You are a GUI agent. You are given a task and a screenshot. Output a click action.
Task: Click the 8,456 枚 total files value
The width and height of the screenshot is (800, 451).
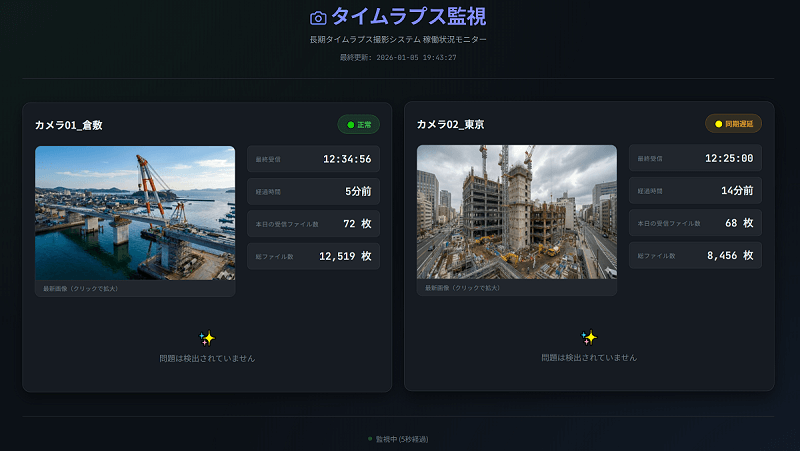[730, 255]
